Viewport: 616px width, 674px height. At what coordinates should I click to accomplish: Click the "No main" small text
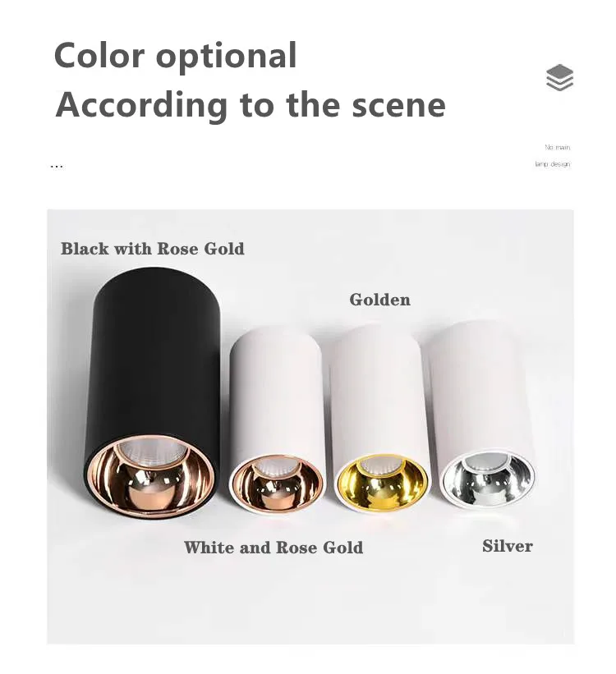pyautogui.click(x=558, y=148)
